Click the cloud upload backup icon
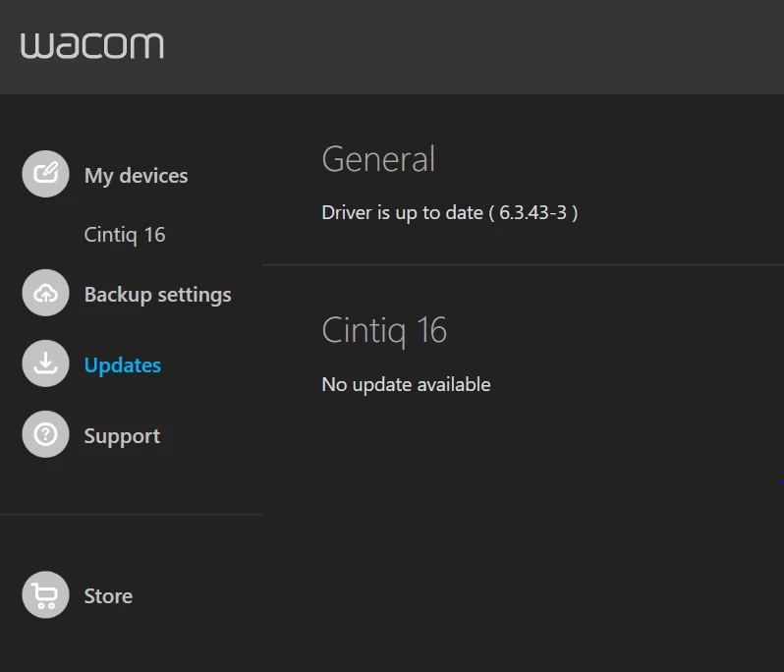The width and height of the screenshot is (784, 672). (x=45, y=293)
